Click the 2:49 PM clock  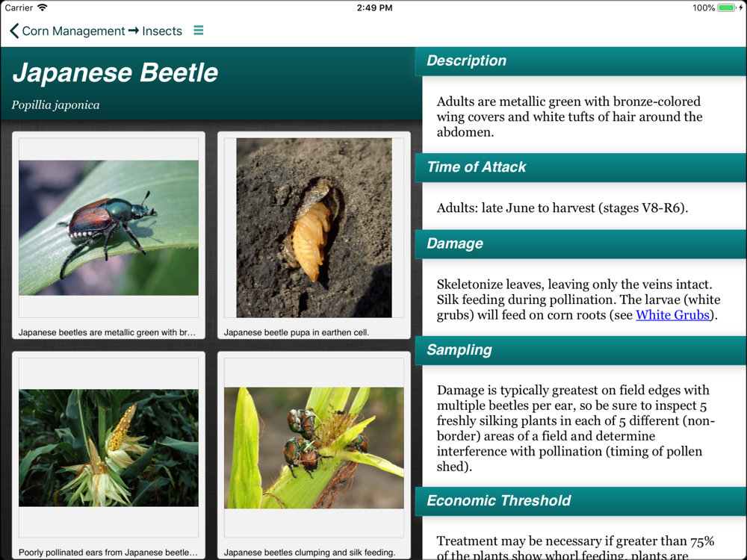pyautogui.click(x=374, y=7)
